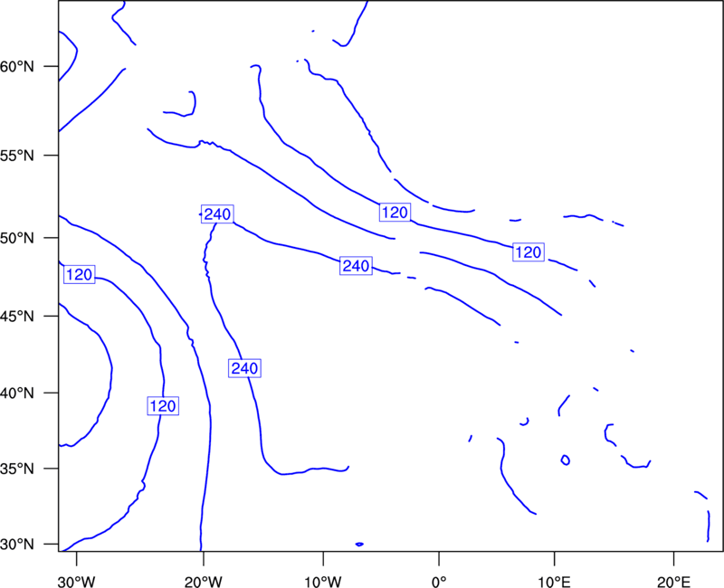
Task: Click the 10°W longitude label
Action: click(323, 582)
